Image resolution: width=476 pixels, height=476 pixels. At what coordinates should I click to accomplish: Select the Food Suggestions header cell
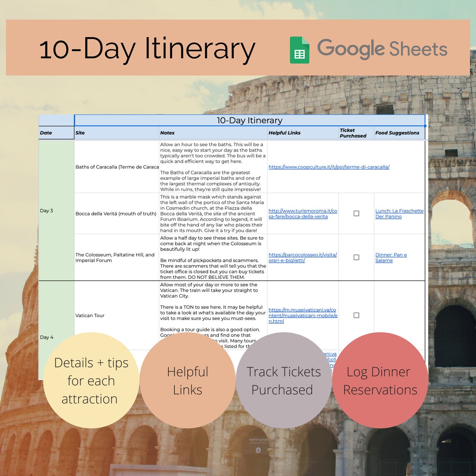(400, 133)
